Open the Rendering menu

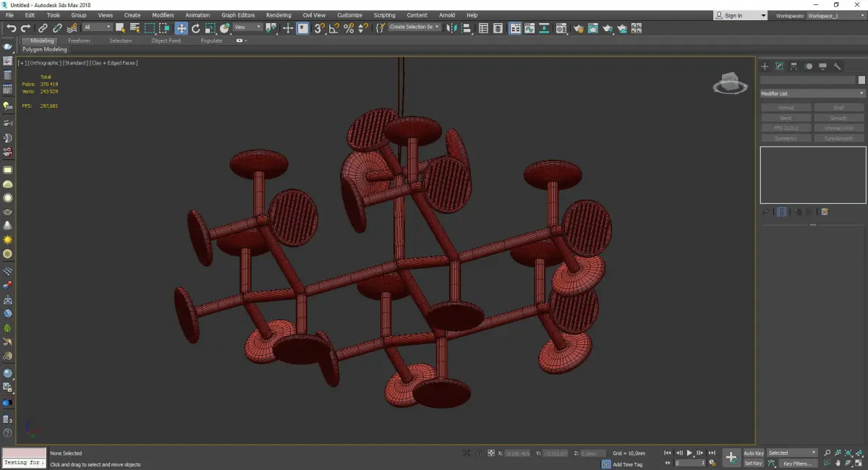coord(278,15)
